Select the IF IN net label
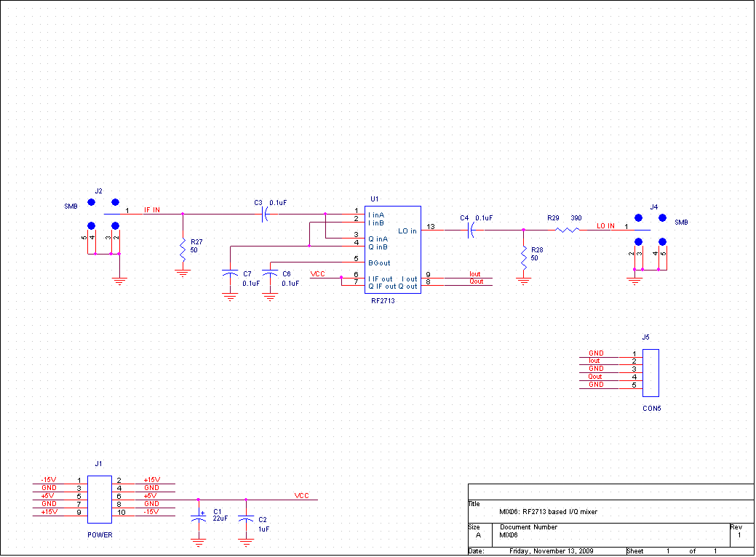This screenshot has height=557, width=756. (x=151, y=210)
